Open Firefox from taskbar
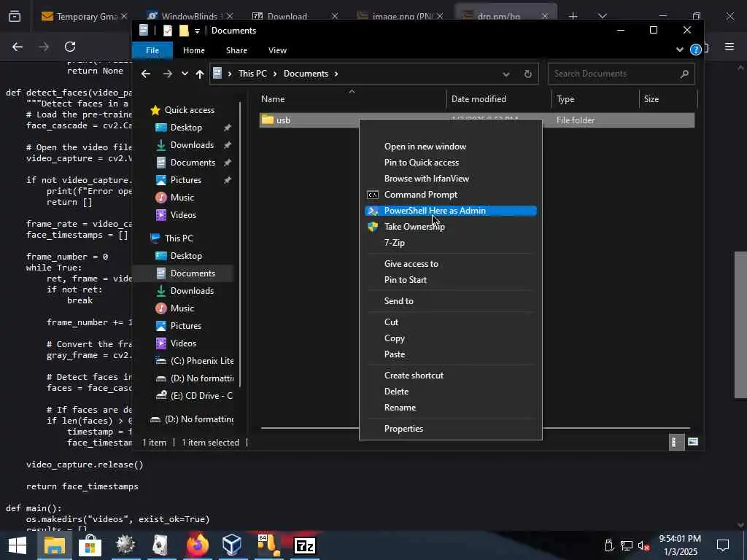Screen dimensions: 747x560 [x=197, y=545]
